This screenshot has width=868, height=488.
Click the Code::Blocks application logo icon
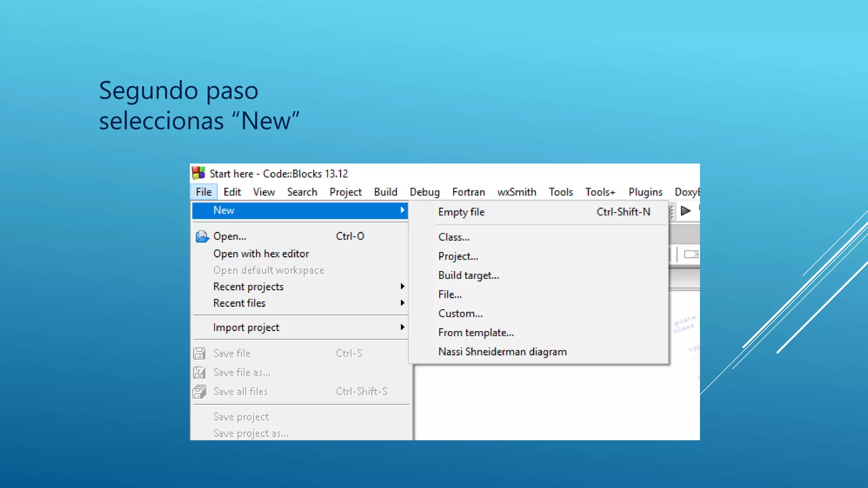pyautogui.click(x=198, y=173)
